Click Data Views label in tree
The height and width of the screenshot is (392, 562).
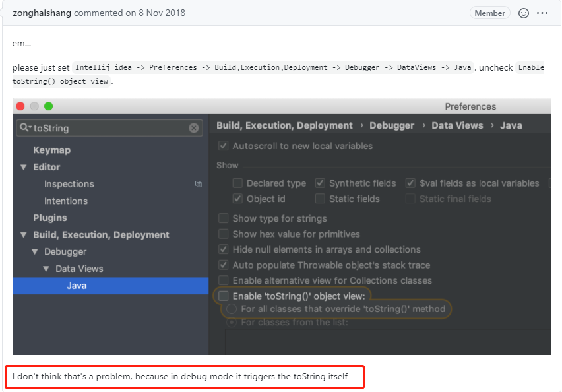pos(79,269)
